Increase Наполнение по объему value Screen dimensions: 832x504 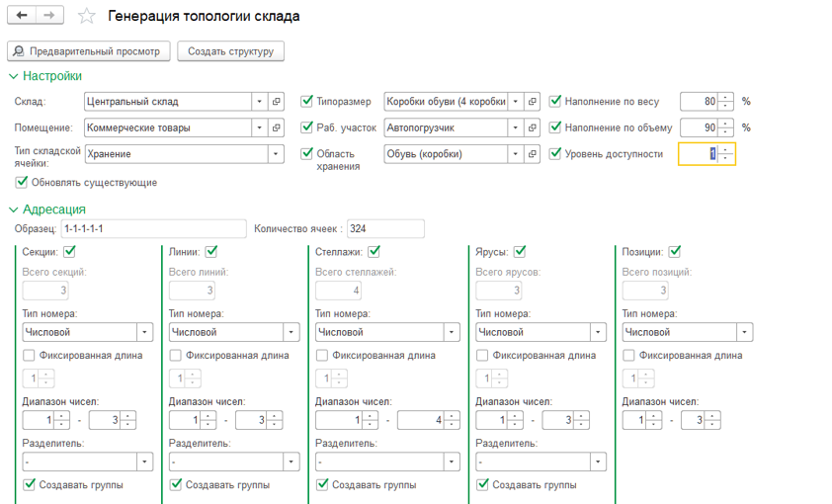(x=726, y=124)
